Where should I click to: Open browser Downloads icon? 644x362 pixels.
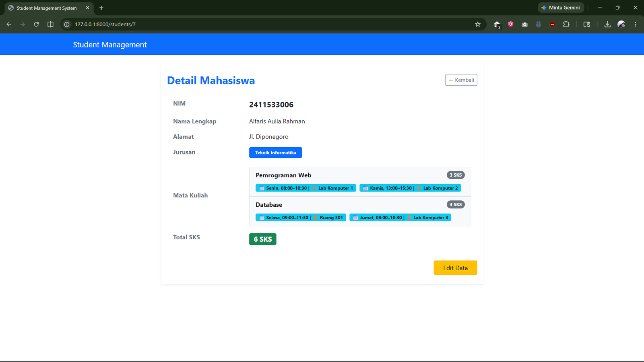[x=607, y=24]
